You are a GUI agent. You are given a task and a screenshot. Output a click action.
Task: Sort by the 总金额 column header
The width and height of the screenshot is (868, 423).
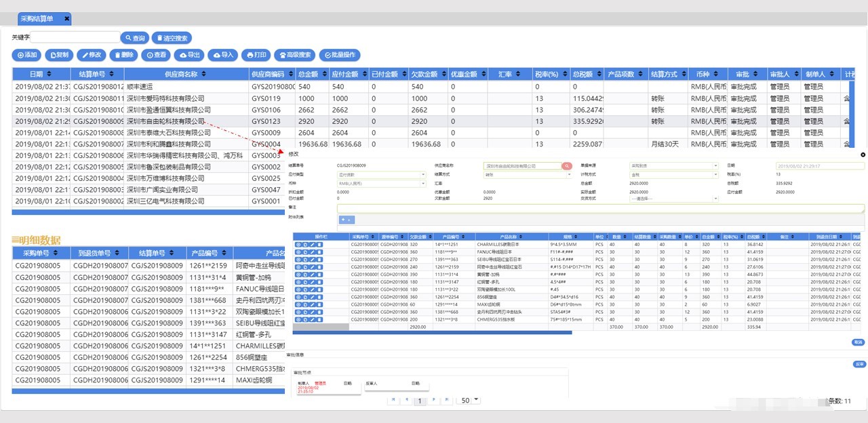tap(310, 74)
